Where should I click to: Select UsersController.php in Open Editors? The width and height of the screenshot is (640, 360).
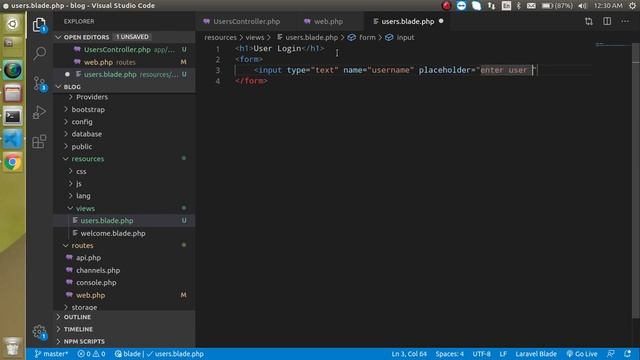point(124,49)
